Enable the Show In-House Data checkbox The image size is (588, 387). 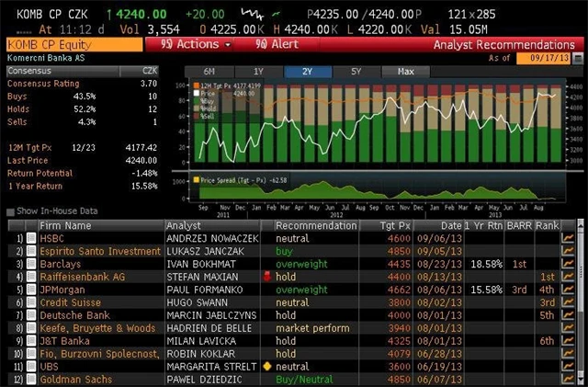coord(11,211)
